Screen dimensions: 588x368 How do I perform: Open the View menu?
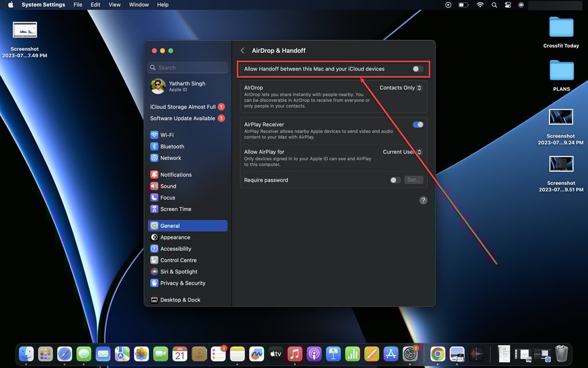tap(114, 5)
